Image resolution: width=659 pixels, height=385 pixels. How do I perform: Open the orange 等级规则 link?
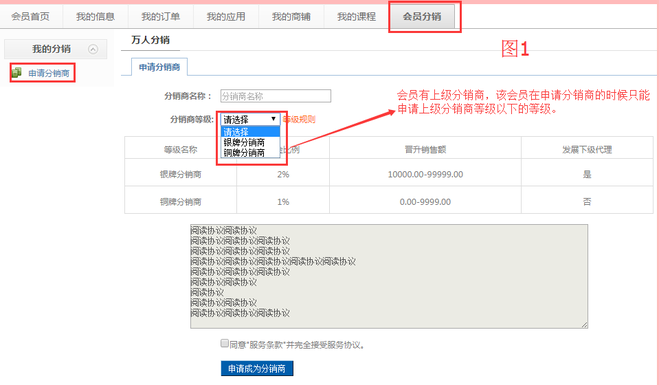[299, 119]
